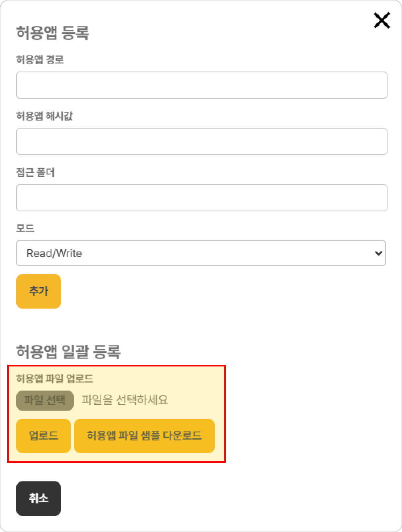402x532 pixels.
Task: Click the 허용앱 경로 label
Action: pos(40,60)
